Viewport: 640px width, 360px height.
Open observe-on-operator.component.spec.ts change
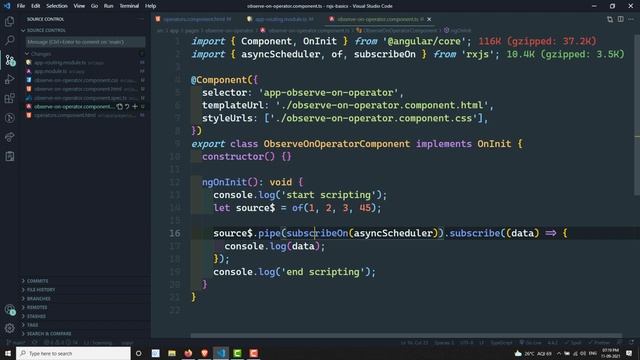click(x=85, y=98)
